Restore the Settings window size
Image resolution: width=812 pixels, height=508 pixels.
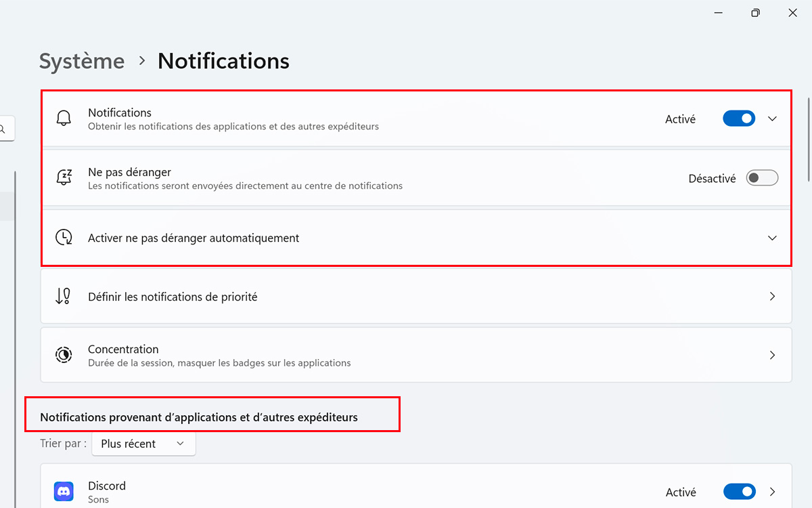click(755, 13)
